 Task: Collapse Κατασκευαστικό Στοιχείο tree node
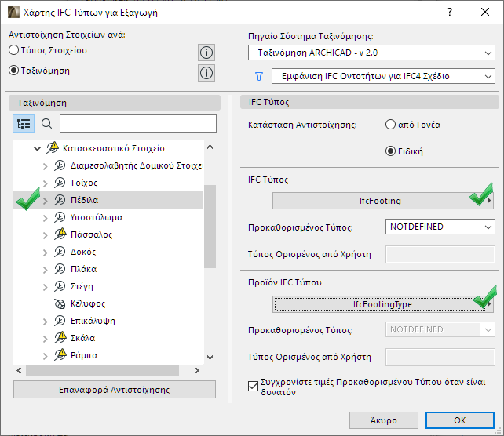[x=37, y=148]
